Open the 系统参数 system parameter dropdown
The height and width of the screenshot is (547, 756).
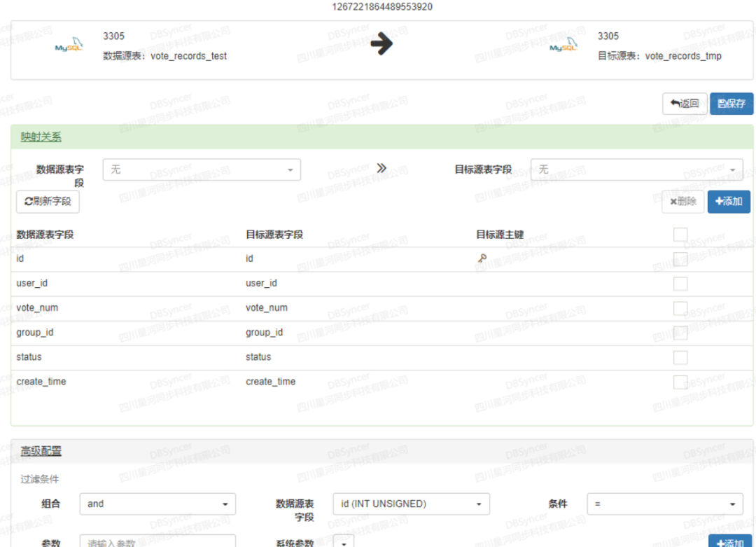(344, 541)
